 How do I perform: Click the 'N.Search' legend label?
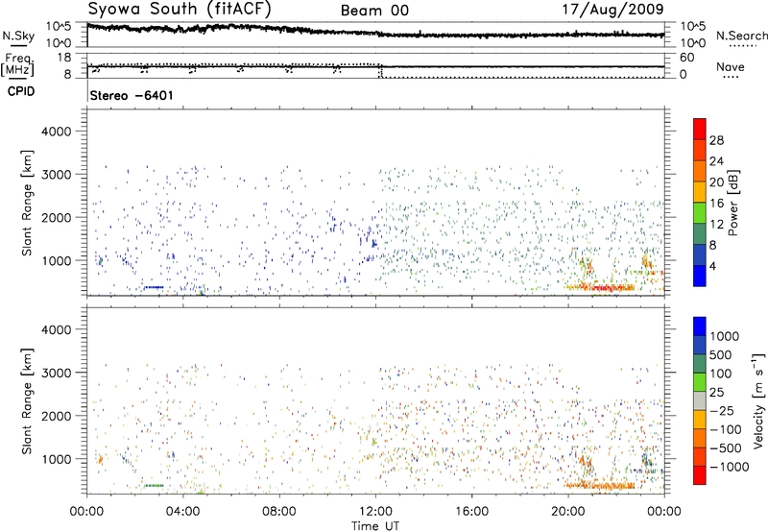(x=742, y=36)
